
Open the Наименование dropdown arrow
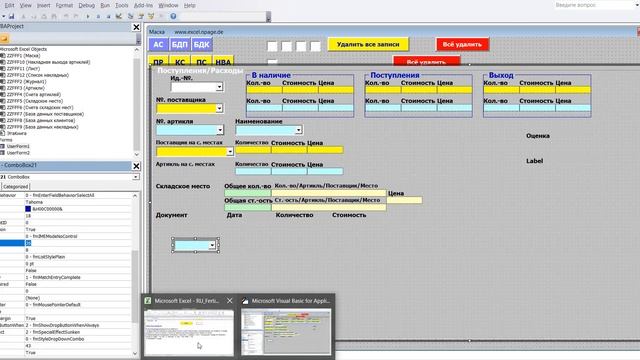pos(298,130)
